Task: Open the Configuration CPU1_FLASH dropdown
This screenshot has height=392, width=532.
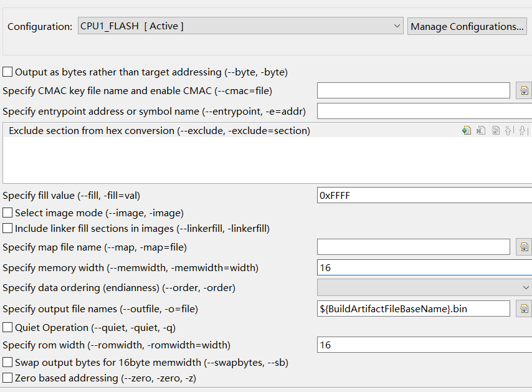Action: 240,26
